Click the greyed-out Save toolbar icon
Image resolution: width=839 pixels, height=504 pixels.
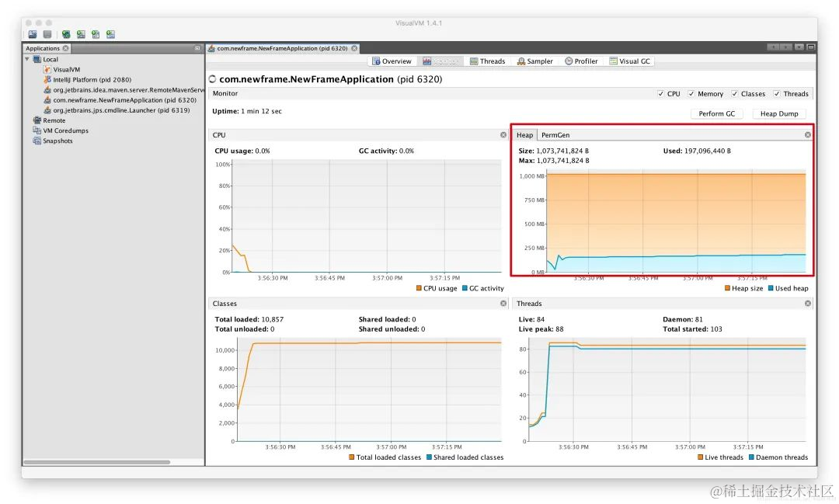(x=47, y=34)
